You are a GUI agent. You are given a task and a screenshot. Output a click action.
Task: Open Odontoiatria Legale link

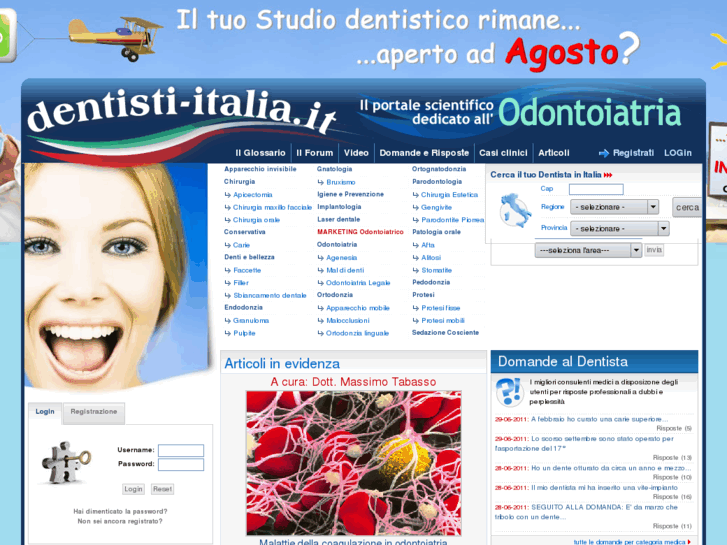tap(358, 283)
